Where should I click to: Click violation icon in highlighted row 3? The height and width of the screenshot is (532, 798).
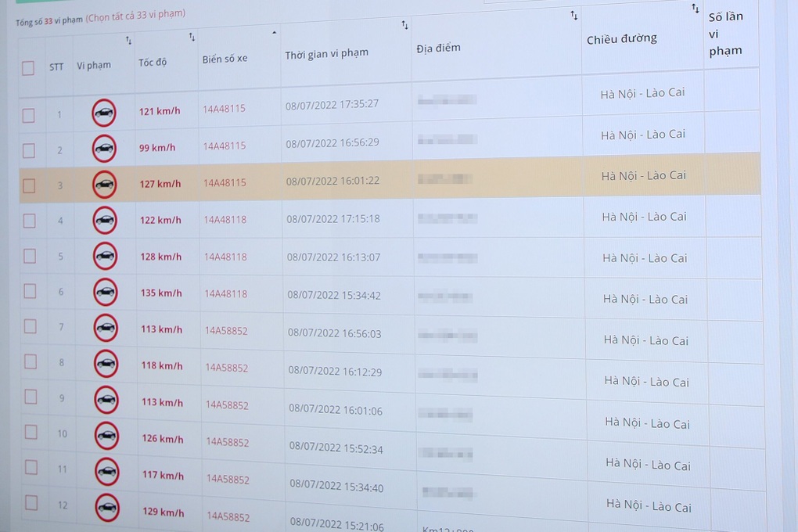click(104, 185)
